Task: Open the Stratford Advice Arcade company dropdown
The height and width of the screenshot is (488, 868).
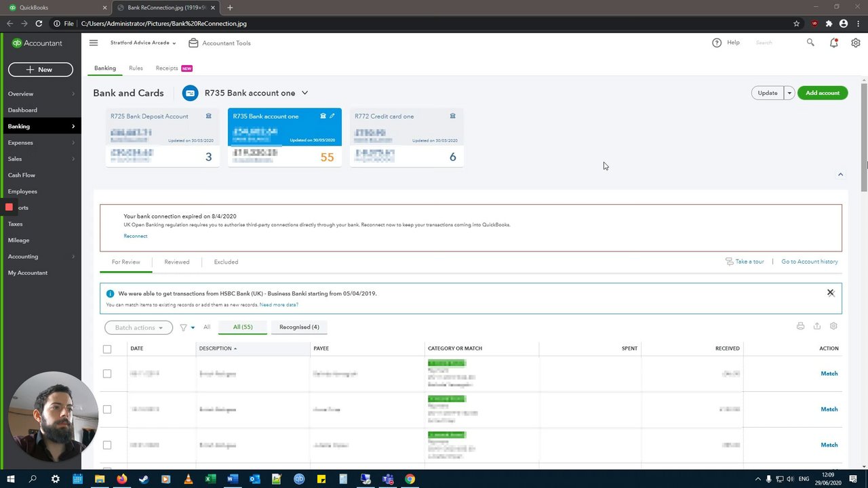Action: point(143,43)
